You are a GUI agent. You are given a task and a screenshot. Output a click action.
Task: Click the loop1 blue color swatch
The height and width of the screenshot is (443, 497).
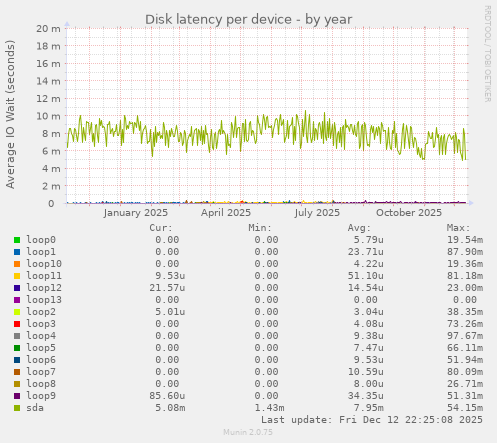pos(17,252)
